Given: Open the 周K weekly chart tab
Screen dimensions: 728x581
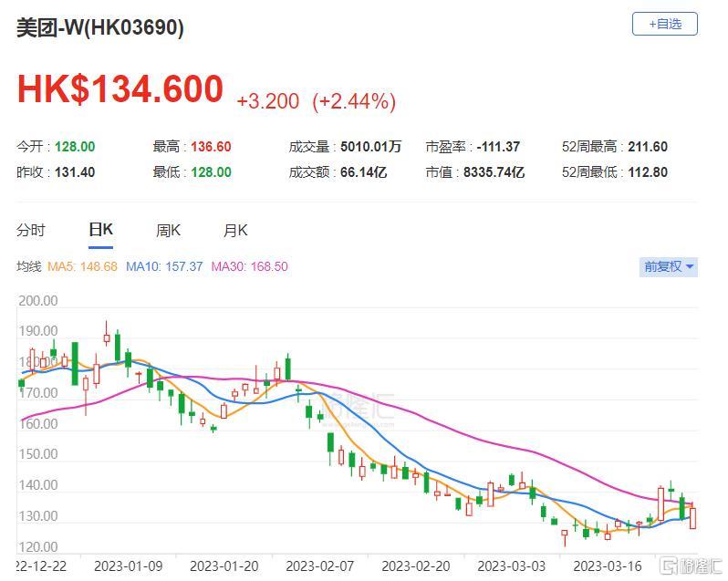Looking at the screenshot, I should (168, 230).
